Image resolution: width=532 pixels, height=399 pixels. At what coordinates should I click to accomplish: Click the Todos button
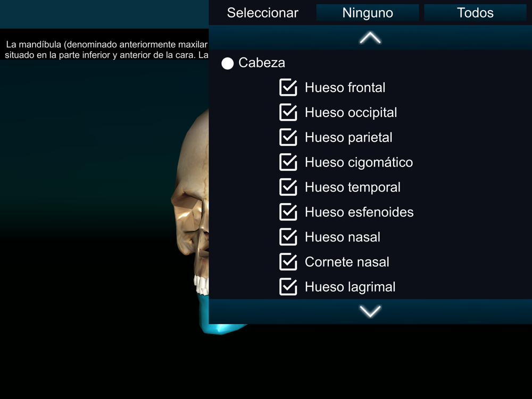pyautogui.click(x=475, y=13)
